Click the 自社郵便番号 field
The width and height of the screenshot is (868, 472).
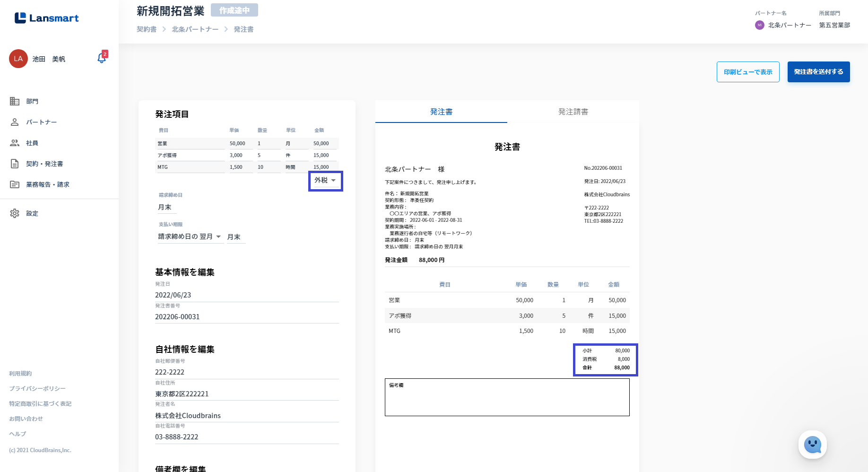(x=247, y=372)
